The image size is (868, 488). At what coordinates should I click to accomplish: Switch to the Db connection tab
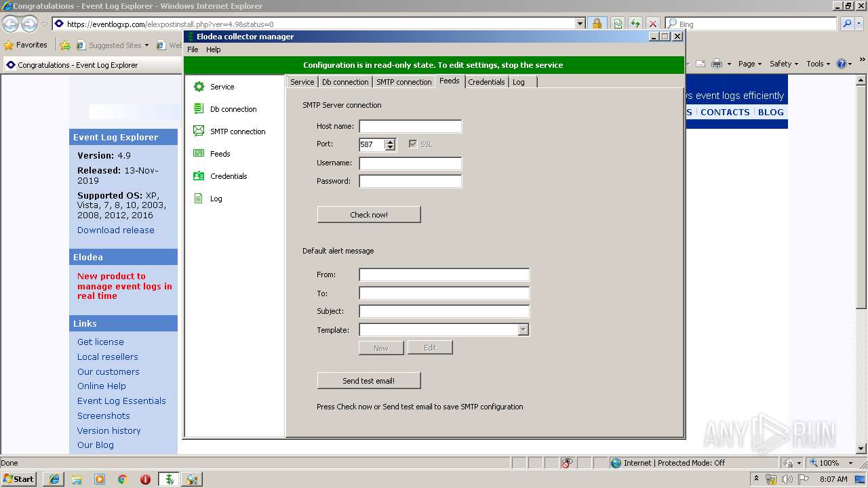coord(345,82)
